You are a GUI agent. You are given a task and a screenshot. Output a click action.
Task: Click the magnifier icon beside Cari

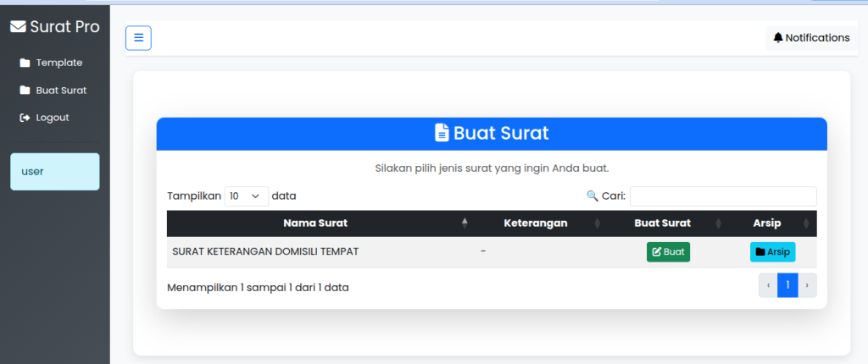tap(592, 196)
